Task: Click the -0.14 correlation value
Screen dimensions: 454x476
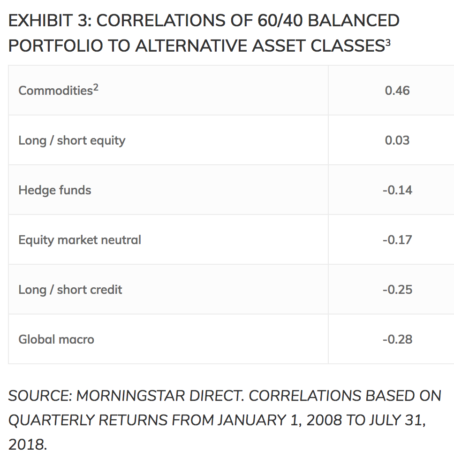Action: (x=397, y=190)
